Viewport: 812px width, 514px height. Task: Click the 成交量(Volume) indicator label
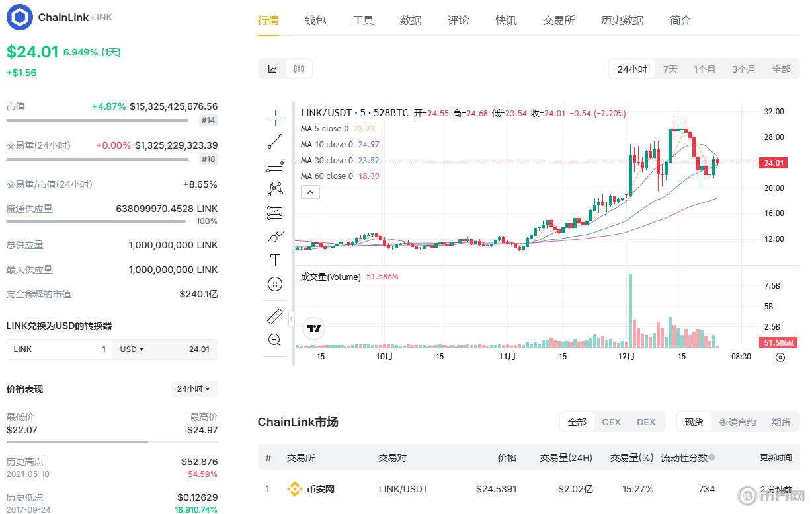point(331,277)
